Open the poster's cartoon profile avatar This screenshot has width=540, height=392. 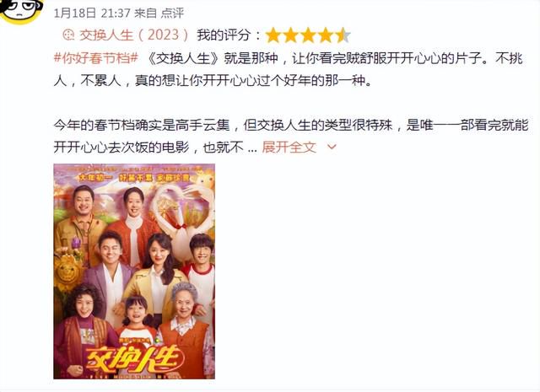[21, 10]
